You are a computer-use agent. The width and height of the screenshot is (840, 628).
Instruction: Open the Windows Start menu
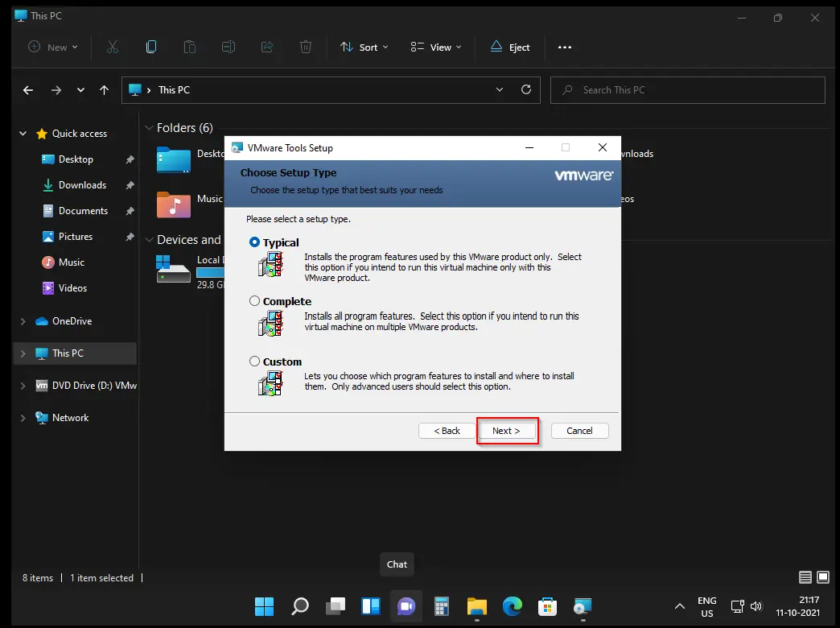tap(264, 606)
